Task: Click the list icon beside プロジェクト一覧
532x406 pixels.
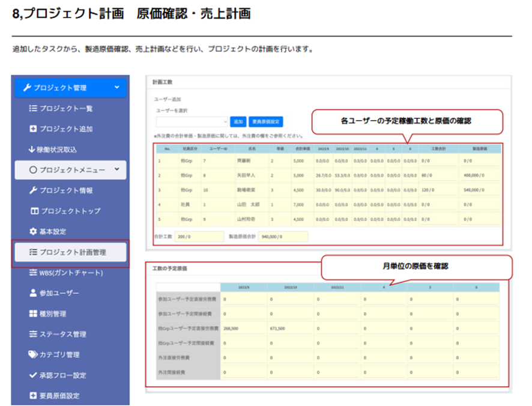Action: click(33, 109)
